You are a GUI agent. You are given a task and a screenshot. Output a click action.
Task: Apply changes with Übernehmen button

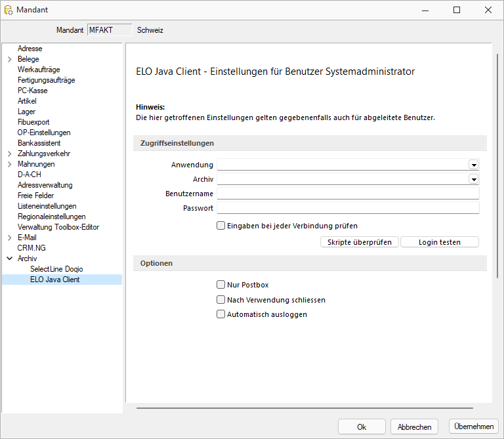tap(474, 426)
